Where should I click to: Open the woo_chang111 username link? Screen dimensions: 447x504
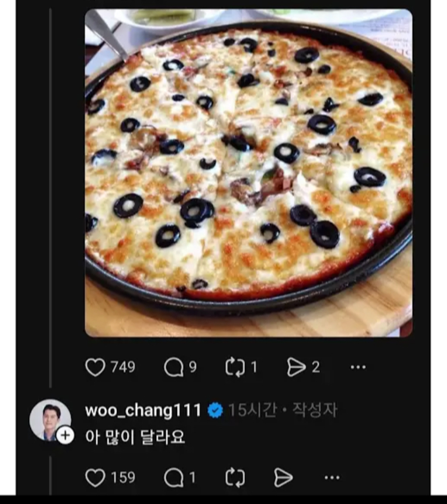click(143, 410)
